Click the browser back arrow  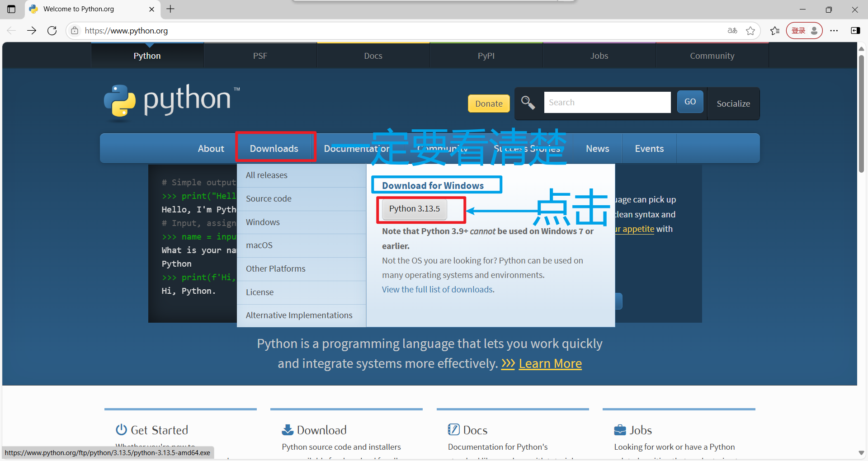click(11, 31)
